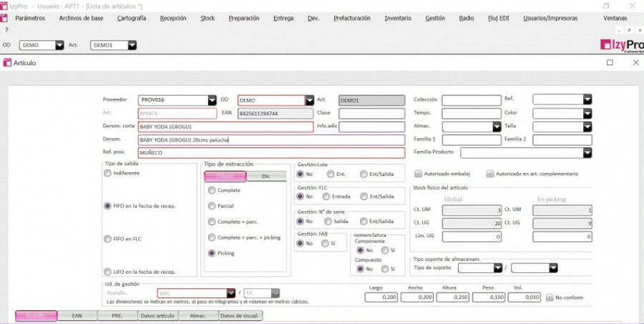Select Sí for Gestión FAB

325,243
